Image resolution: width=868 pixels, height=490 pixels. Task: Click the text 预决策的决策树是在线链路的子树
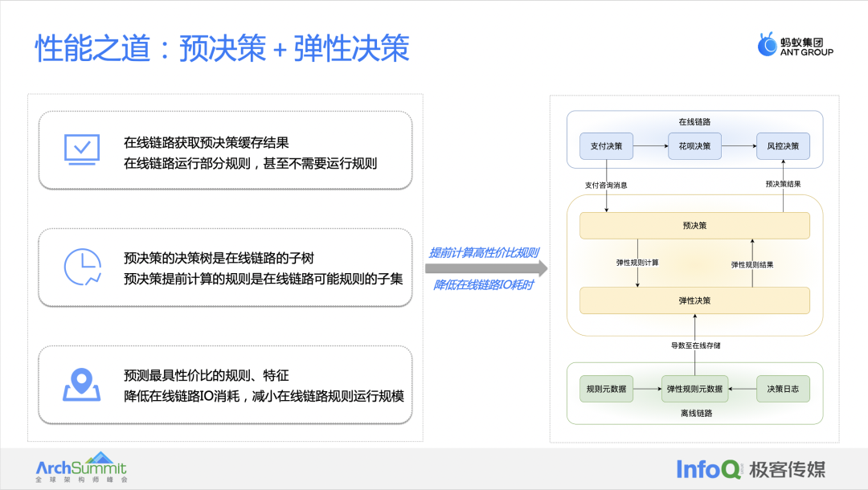pos(219,259)
